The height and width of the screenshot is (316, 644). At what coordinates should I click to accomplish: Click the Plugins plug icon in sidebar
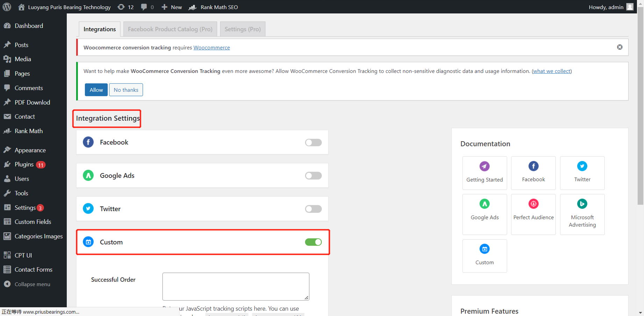click(7, 164)
